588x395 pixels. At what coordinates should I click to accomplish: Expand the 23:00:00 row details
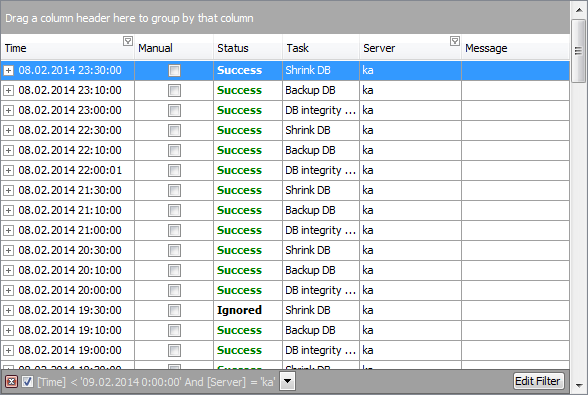[x=8, y=110]
